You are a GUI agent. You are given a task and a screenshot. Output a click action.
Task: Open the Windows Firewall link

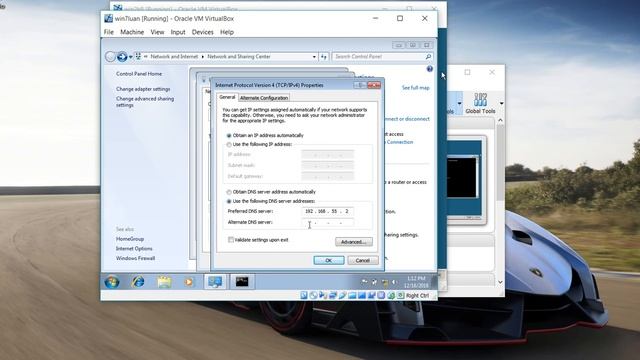pyautogui.click(x=135, y=258)
